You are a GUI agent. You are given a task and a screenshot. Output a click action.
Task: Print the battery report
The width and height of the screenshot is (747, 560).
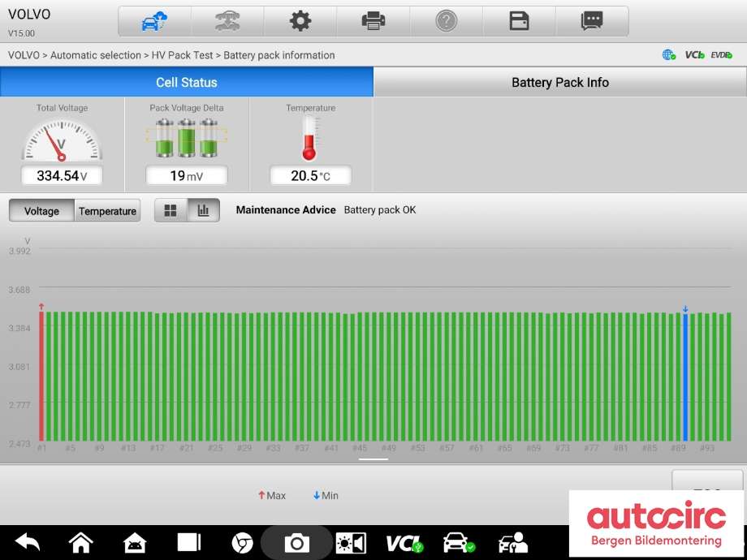[373, 21]
